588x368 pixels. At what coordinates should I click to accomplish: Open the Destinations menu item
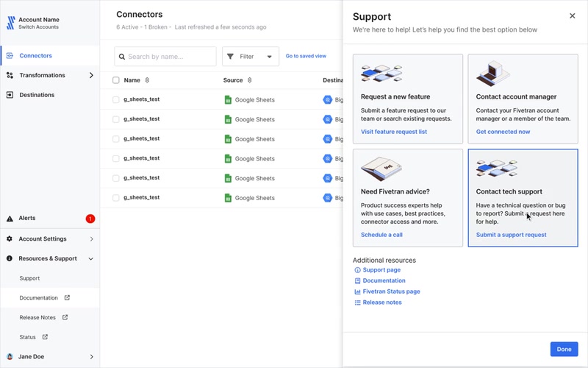pos(50,95)
